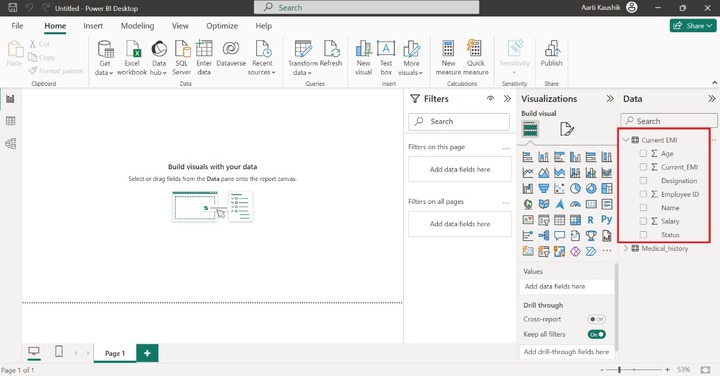Select the Q&A speech bubble visual
The height and width of the screenshot is (376, 720).
click(x=559, y=236)
